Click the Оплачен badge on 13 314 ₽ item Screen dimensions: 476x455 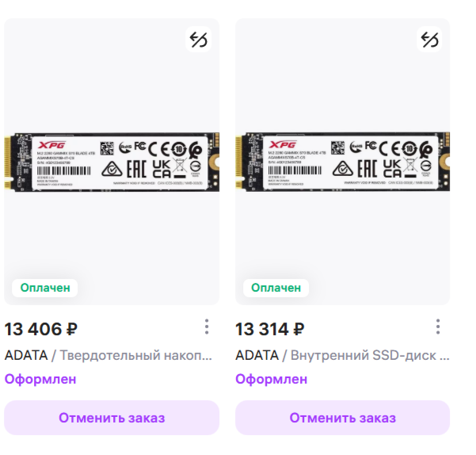point(276,288)
